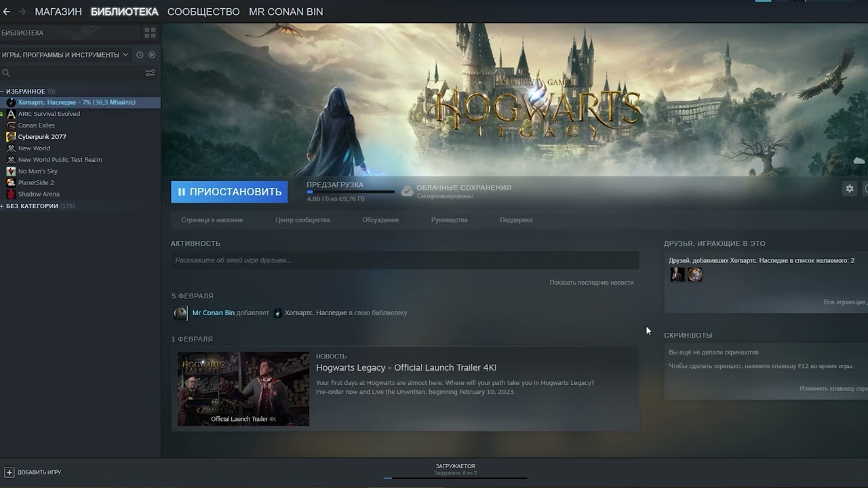868x488 pixels.
Task: Click the plus icon to add game
Action: coord(9,472)
